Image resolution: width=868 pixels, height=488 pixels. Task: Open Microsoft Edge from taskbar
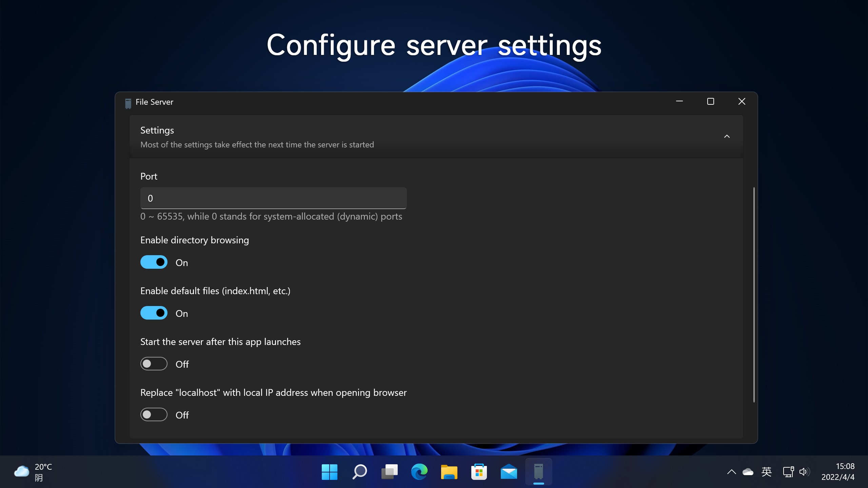coord(419,472)
